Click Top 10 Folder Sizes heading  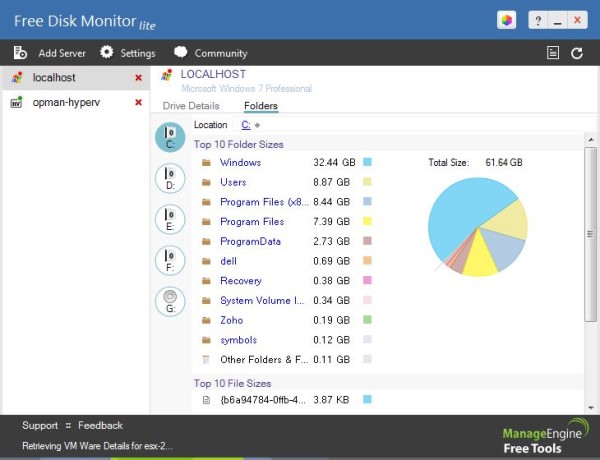239,145
